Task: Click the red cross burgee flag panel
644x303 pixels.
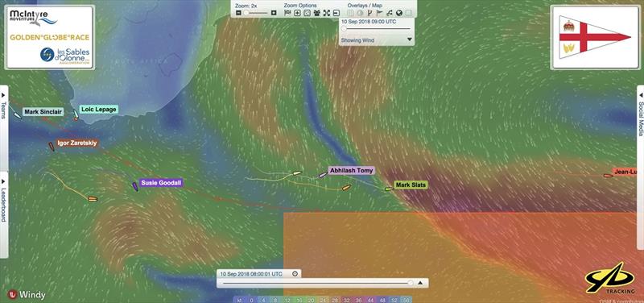Action: click(x=595, y=37)
